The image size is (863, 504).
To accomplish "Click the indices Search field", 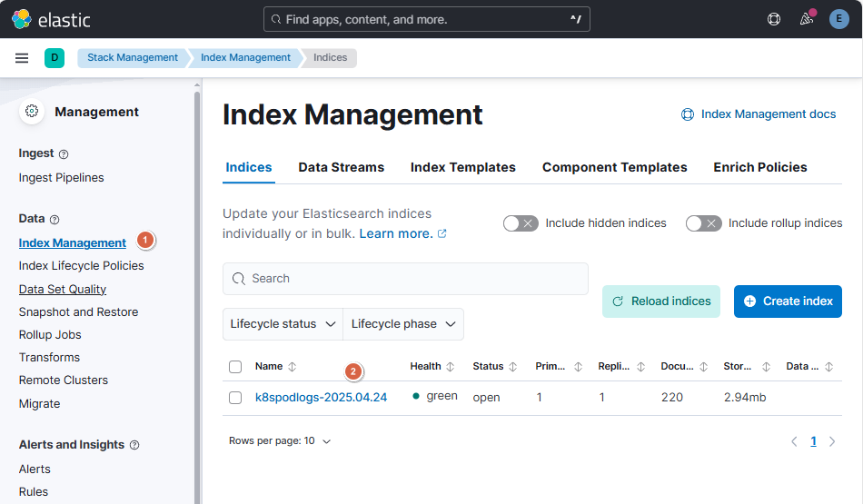I will [406, 279].
